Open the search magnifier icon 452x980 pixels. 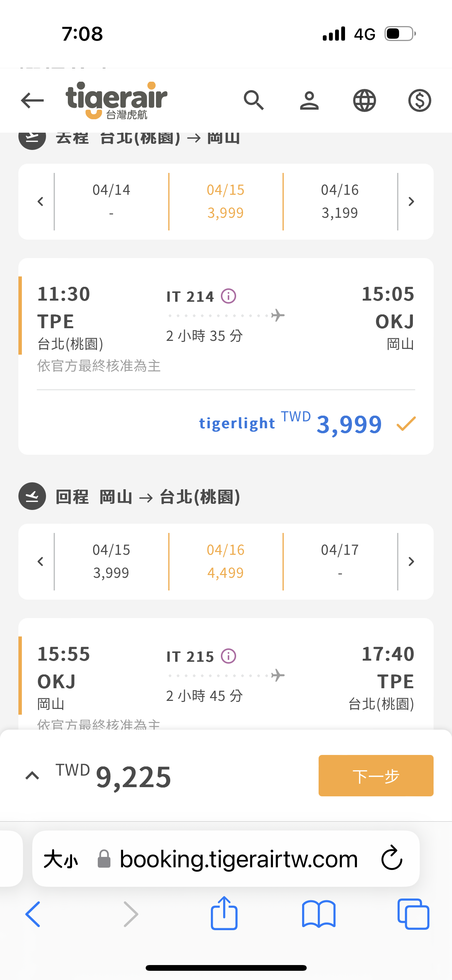click(254, 100)
